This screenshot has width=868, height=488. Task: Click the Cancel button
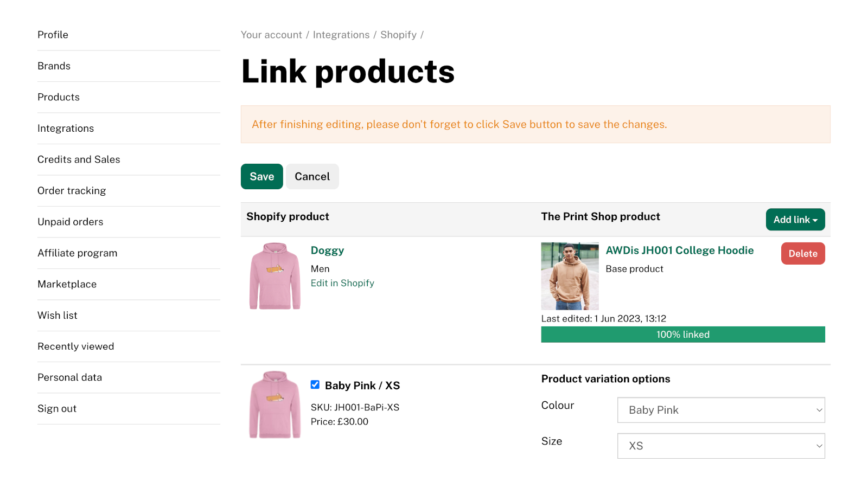point(312,176)
